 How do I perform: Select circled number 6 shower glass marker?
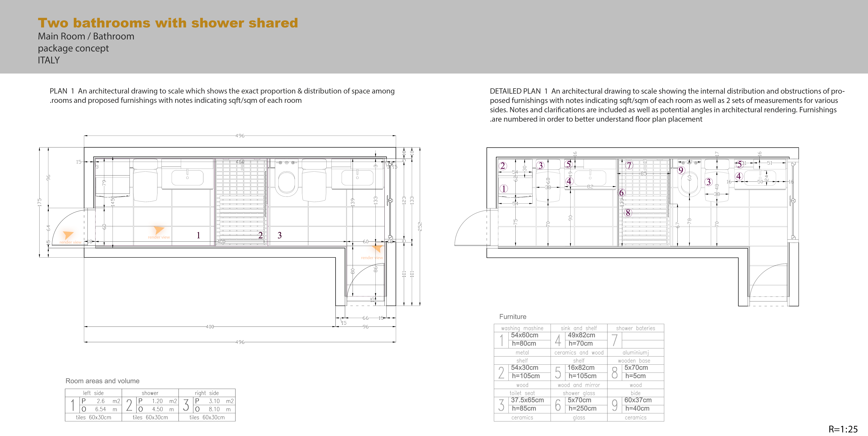tap(622, 192)
